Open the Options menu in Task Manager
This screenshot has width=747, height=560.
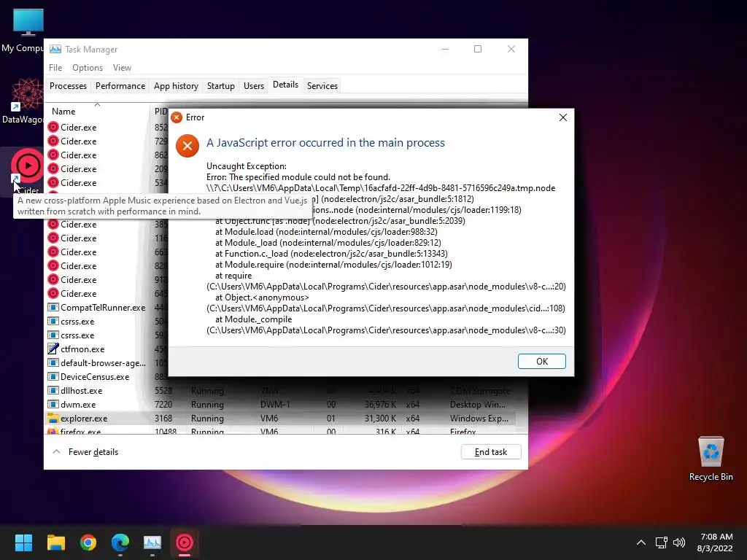click(88, 68)
